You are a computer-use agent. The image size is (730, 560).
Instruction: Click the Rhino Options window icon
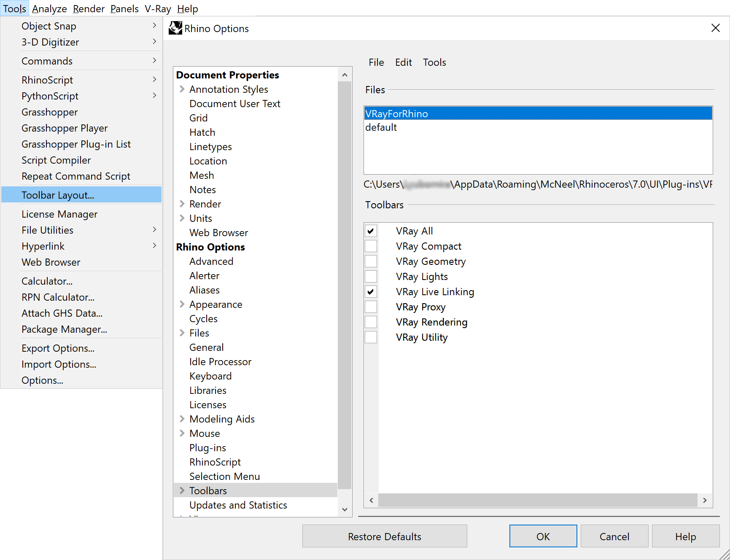pos(175,28)
